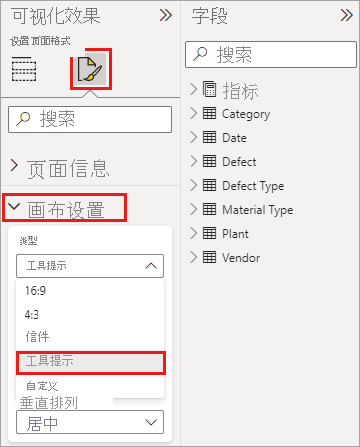Open the 垂直排列 dropdown set to 居中
The image size is (360, 447).
click(x=90, y=422)
